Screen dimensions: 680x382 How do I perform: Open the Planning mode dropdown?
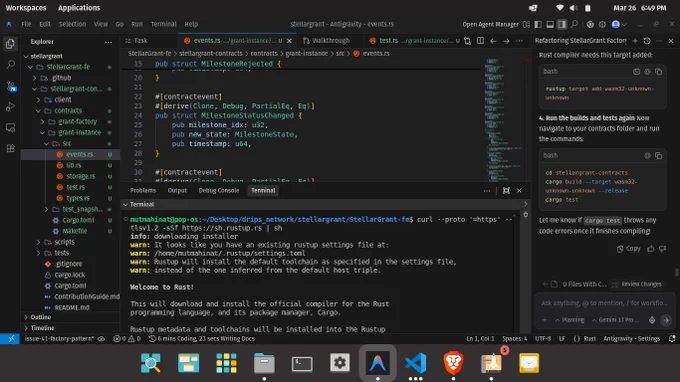click(x=569, y=320)
